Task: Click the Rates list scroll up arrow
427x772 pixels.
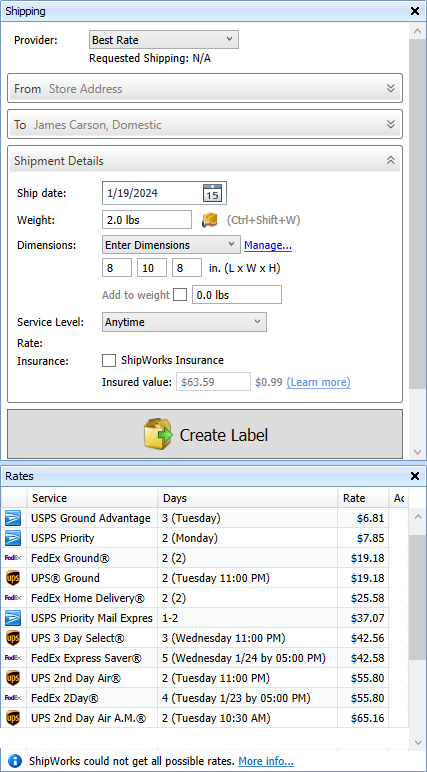Action: tap(417, 517)
